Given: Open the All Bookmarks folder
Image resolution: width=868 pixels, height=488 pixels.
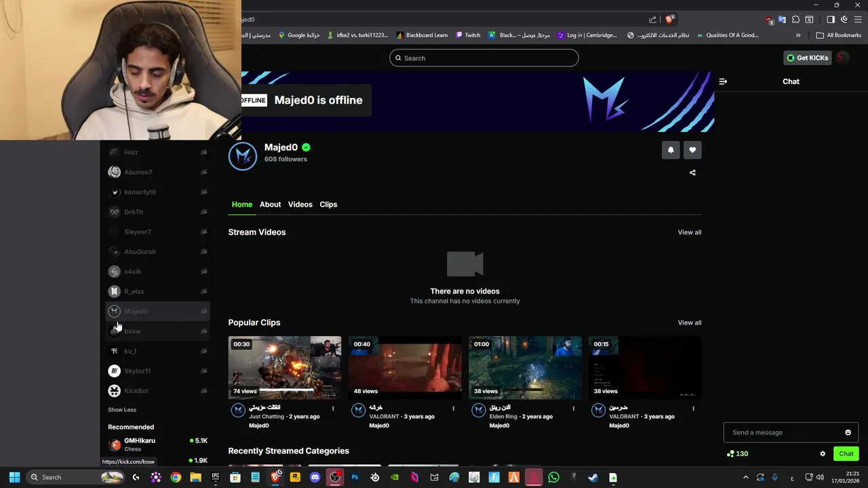Looking at the screenshot, I should tap(839, 35).
